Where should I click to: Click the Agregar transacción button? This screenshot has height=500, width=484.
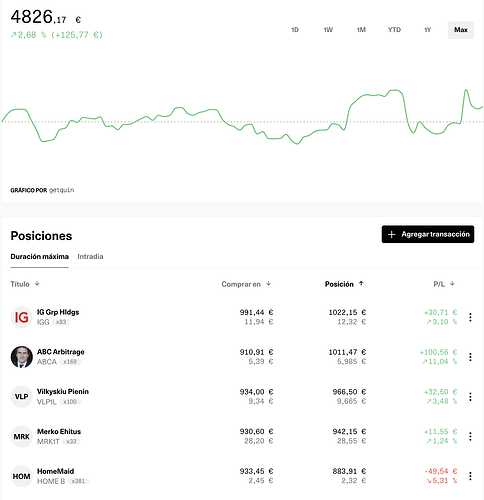pos(428,234)
